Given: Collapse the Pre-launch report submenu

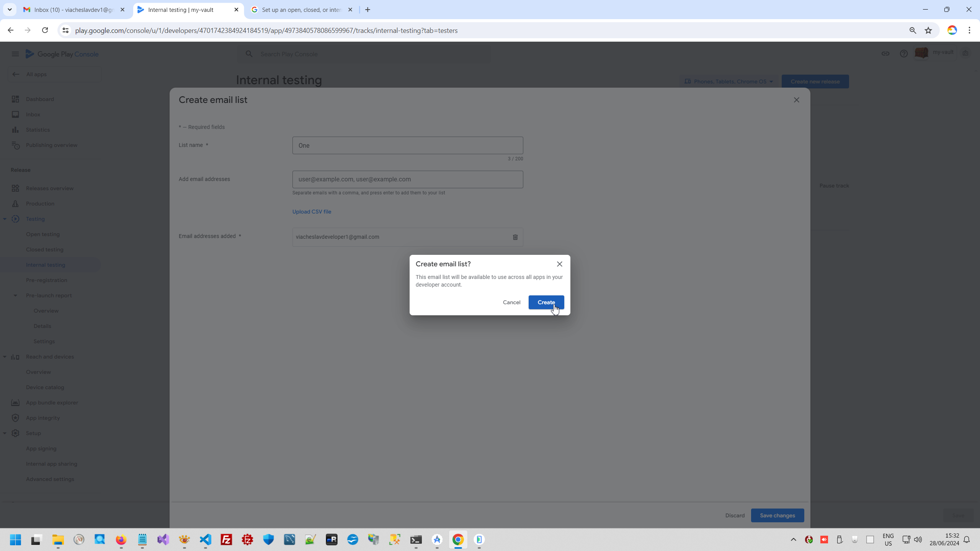Looking at the screenshot, I should [15, 295].
